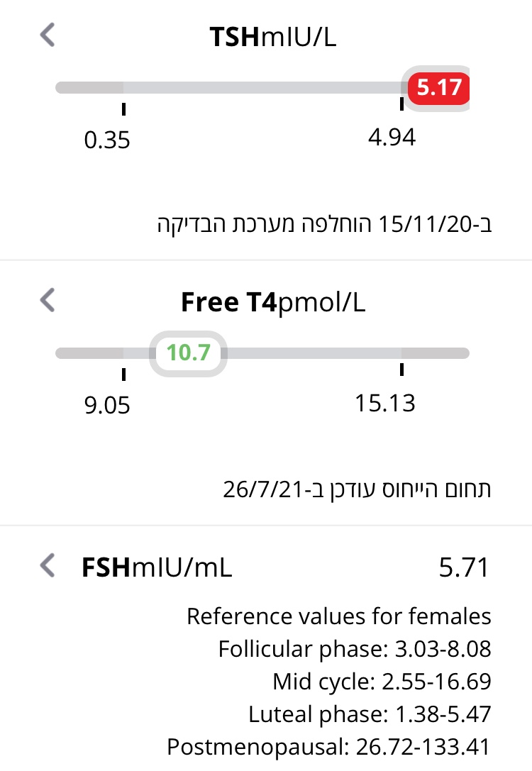Tap the 9.05 lower Free T4 limit
532x771 pixels.
[x=107, y=405]
